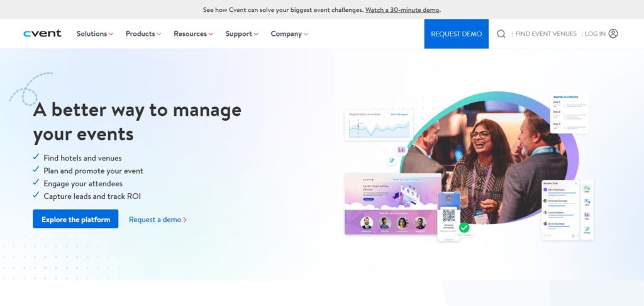Image resolution: width=644 pixels, height=306 pixels.
Task: Click the Agenda at a Glance card
Action: click(x=569, y=113)
